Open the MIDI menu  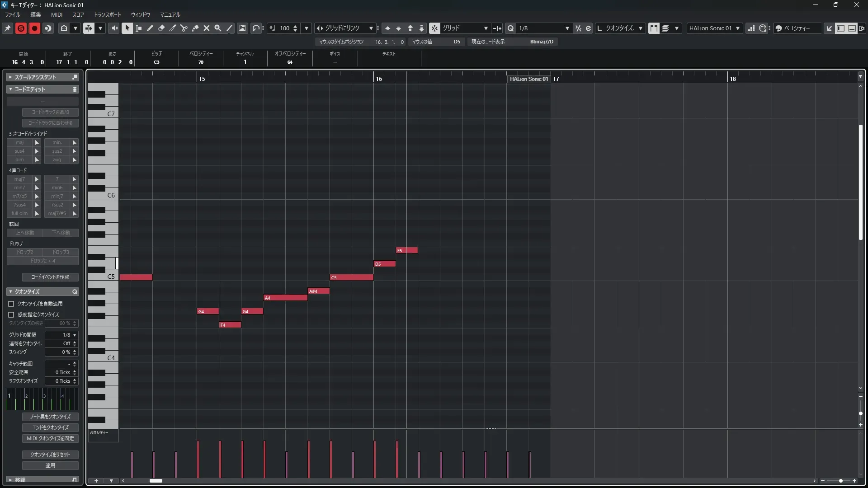(57, 14)
